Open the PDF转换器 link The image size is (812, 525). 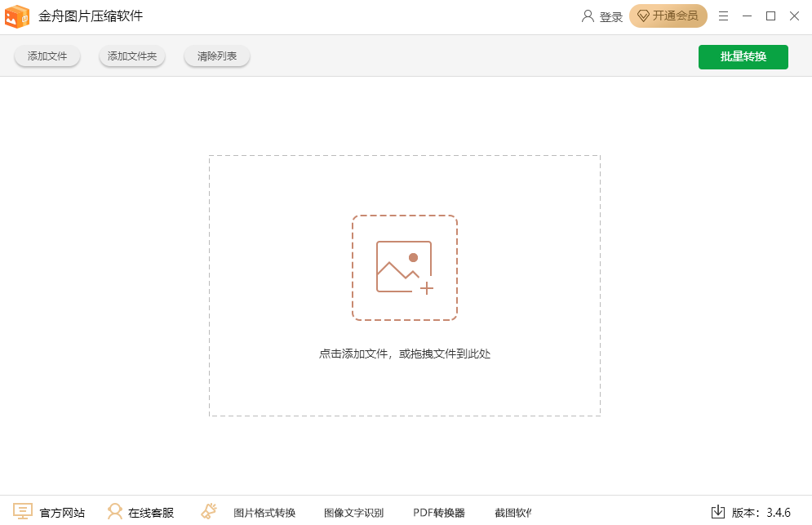[x=439, y=513]
